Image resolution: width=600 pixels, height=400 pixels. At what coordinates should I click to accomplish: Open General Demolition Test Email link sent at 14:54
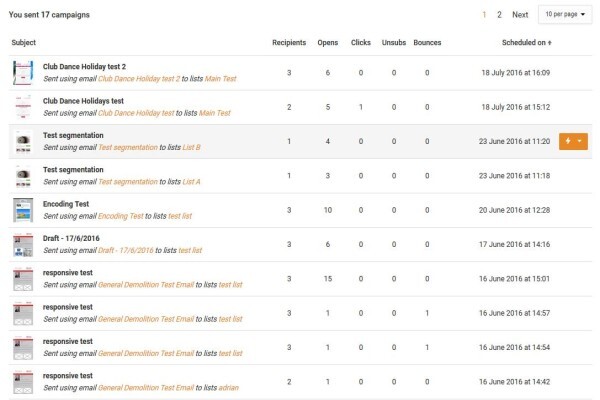146,354
